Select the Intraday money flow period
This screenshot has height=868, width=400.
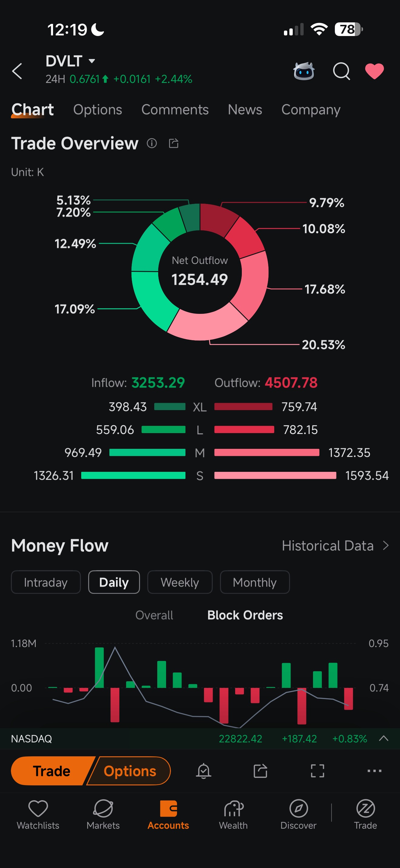coord(46,582)
